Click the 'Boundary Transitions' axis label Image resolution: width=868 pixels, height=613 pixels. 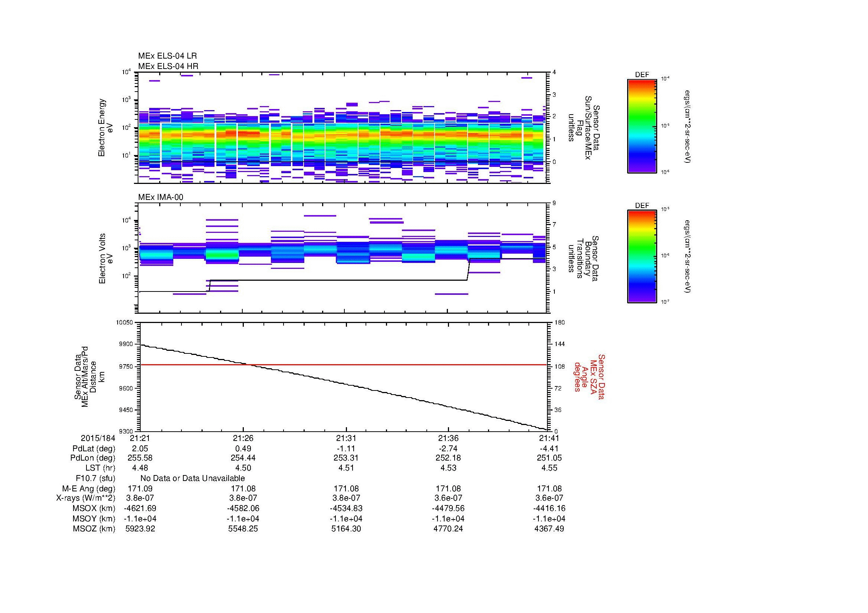tap(583, 259)
